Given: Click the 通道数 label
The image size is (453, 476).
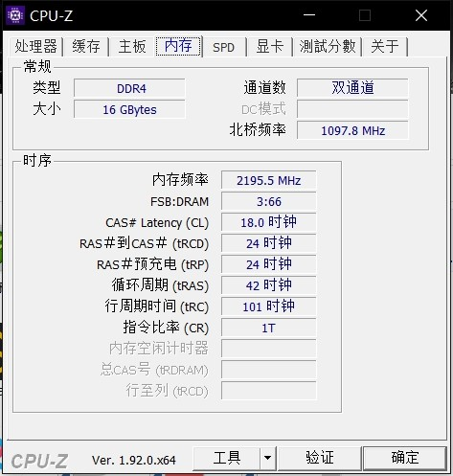Looking at the screenshot, I should (265, 88).
